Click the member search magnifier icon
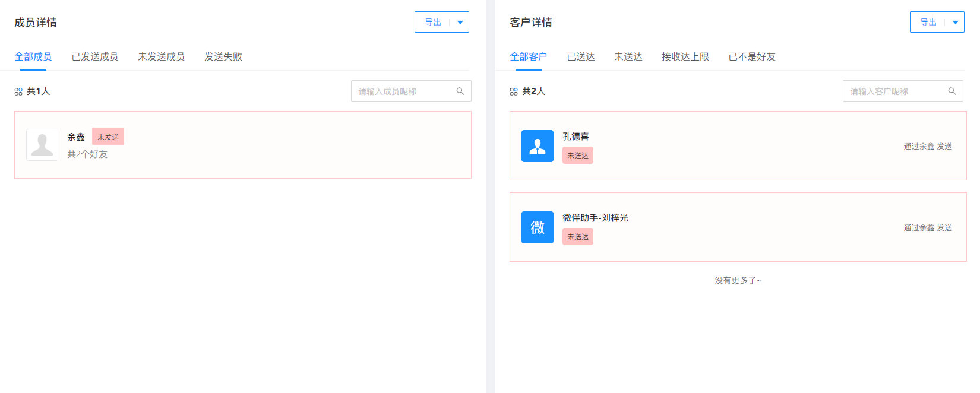980x393 pixels. 460,91
